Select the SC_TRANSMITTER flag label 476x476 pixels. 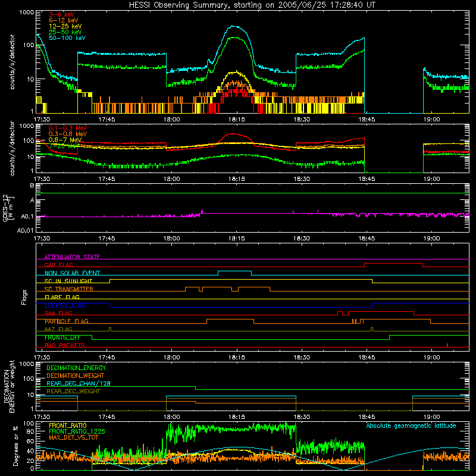pyautogui.click(x=69, y=289)
